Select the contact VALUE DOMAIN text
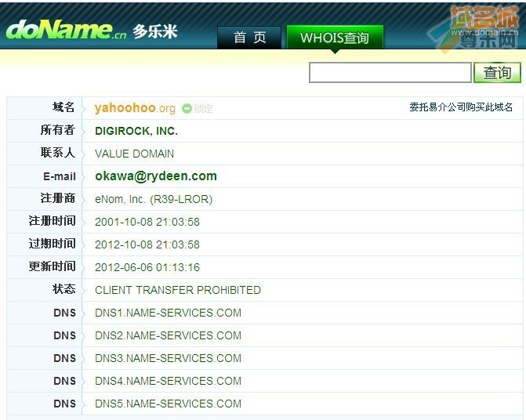 click(x=135, y=154)
